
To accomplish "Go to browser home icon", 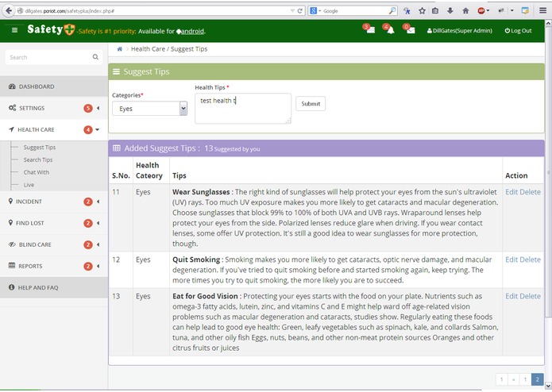I will [x=465, y=11].
